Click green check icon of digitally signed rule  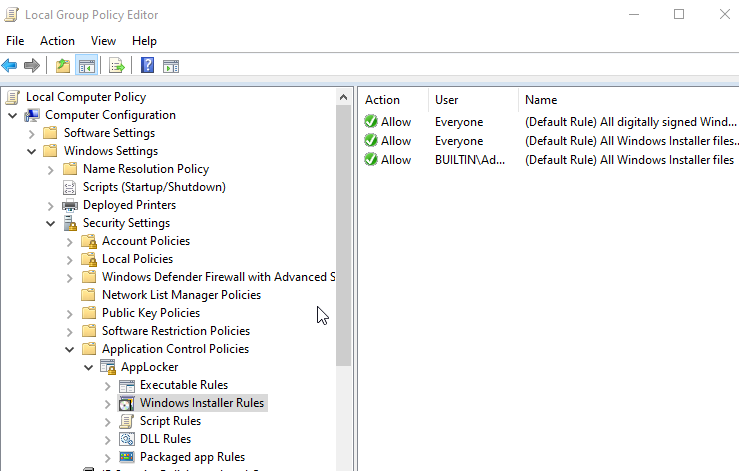(x=371, y=122)
